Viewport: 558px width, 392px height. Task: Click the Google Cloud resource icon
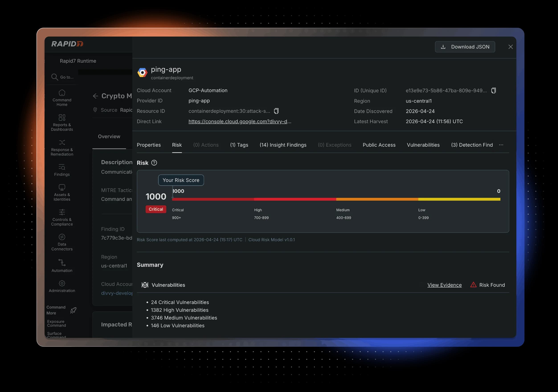point(142,72)
